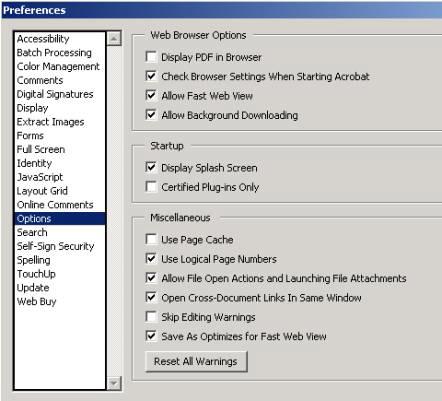Screen dimensions: 442x401
Task: Turn on Use Page Cache
Action: coord(151,239)
